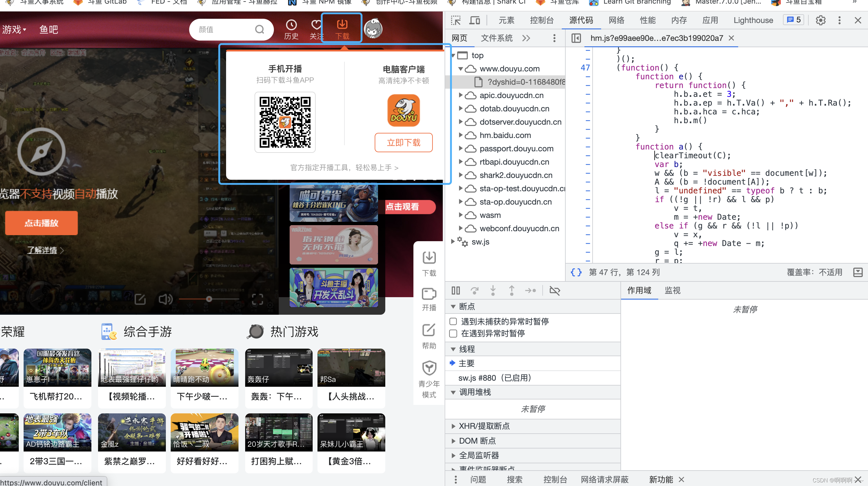868x486 pixels.
Task: Switch to the 文件系统 navigator tab
Action: click(x=497, y=38)
